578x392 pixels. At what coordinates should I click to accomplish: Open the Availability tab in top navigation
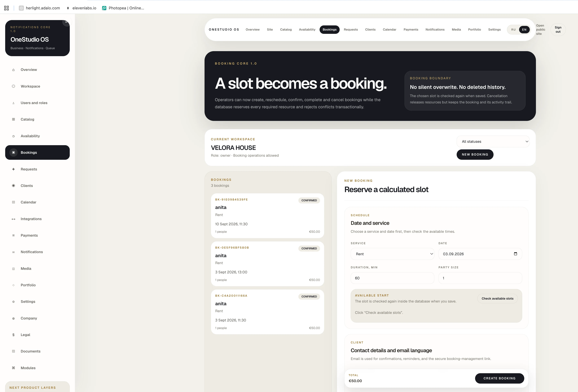(x=307, y=30)
